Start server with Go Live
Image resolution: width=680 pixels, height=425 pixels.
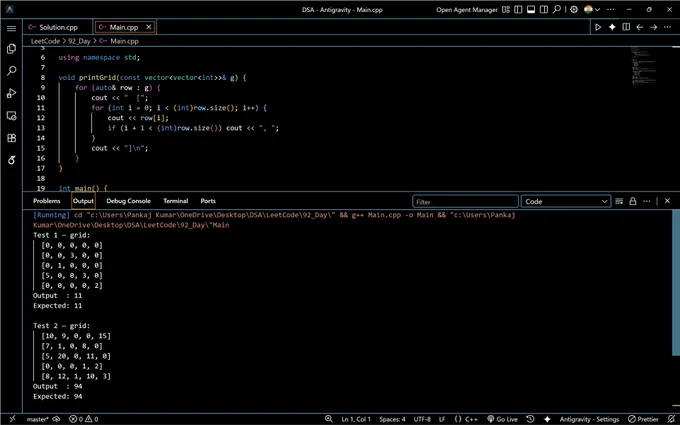pyautogui.click(x=502, y=419)
